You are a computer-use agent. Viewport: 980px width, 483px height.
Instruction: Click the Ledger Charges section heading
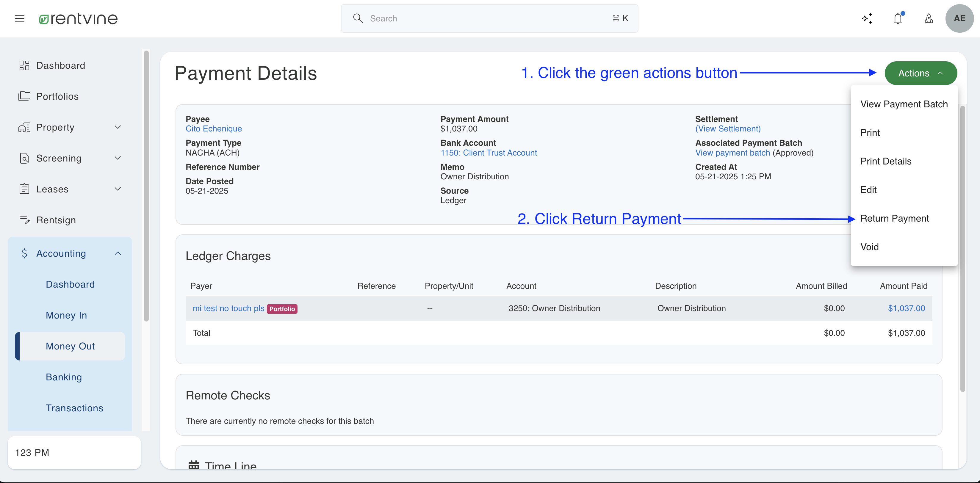tap(228, 256)
